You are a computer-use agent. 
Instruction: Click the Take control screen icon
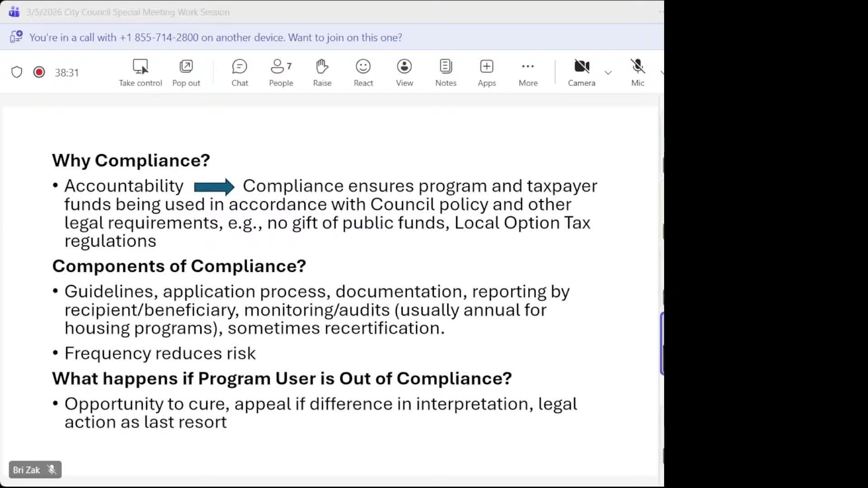pyautogui.click(x=140, y=67)
